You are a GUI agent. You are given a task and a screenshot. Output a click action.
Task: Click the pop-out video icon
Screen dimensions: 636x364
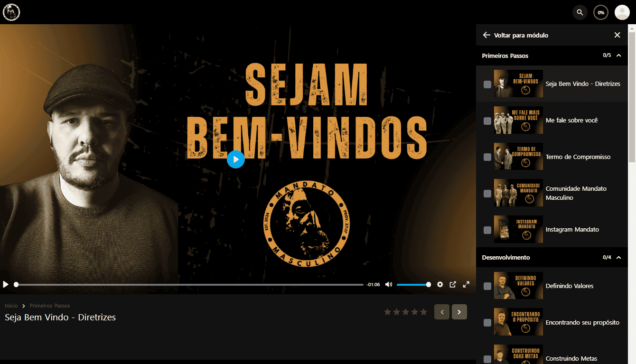pyautogui.click(x=453, y=284)
